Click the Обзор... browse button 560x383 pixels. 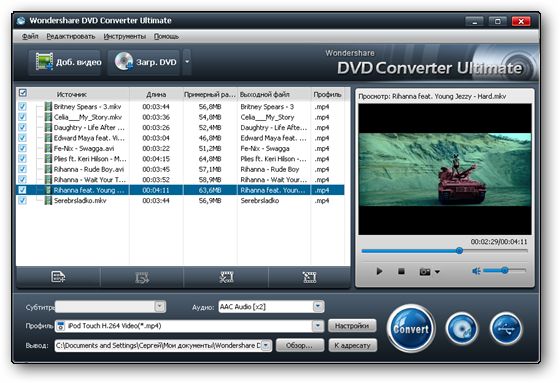[x=300, y=345]
